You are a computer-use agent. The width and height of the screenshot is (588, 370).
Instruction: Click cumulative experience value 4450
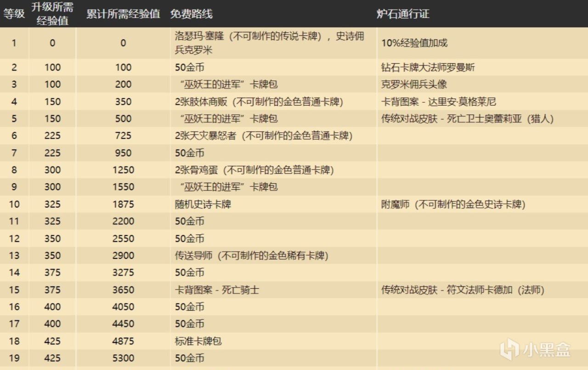[x=123, y=324]
